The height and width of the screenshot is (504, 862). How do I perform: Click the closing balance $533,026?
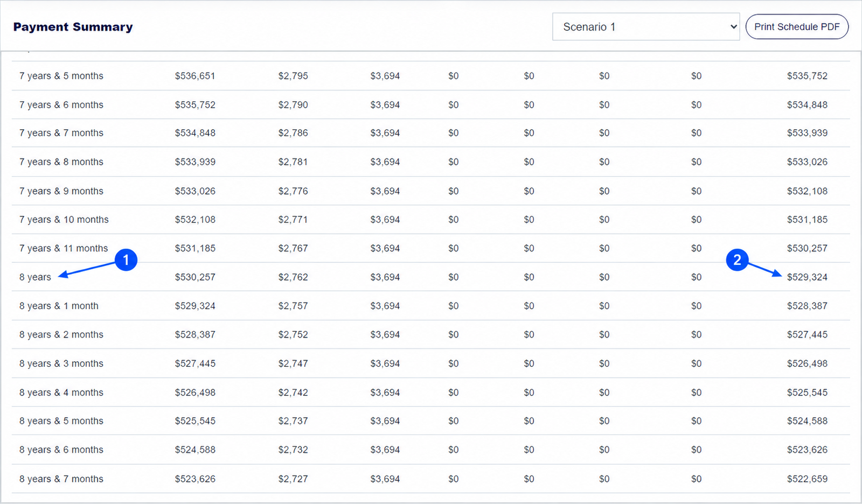(x=807, y=162)
